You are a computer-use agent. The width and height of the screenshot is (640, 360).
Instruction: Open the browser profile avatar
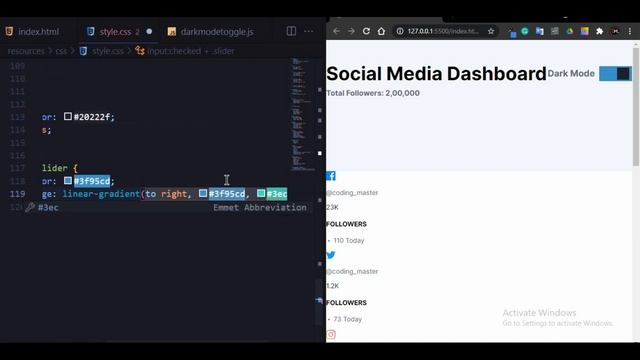615,31
